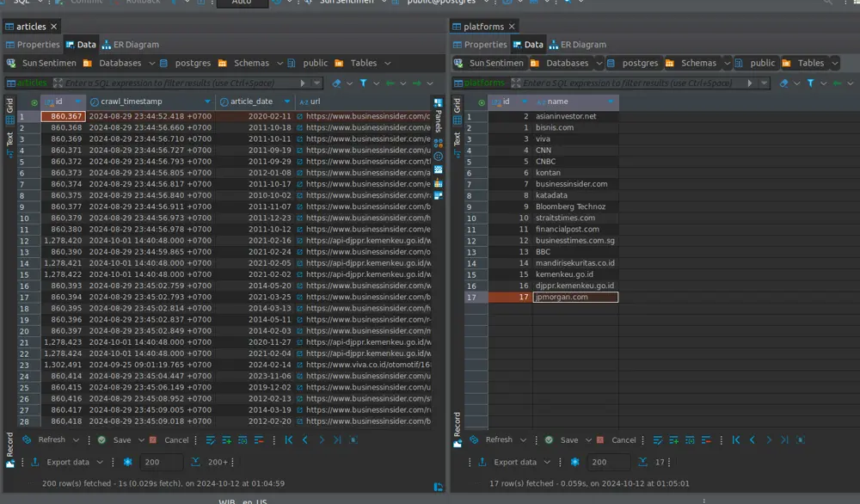Click add row icon in articles toolbar
Screen dimensions: 860x504
tap(226, 439)
